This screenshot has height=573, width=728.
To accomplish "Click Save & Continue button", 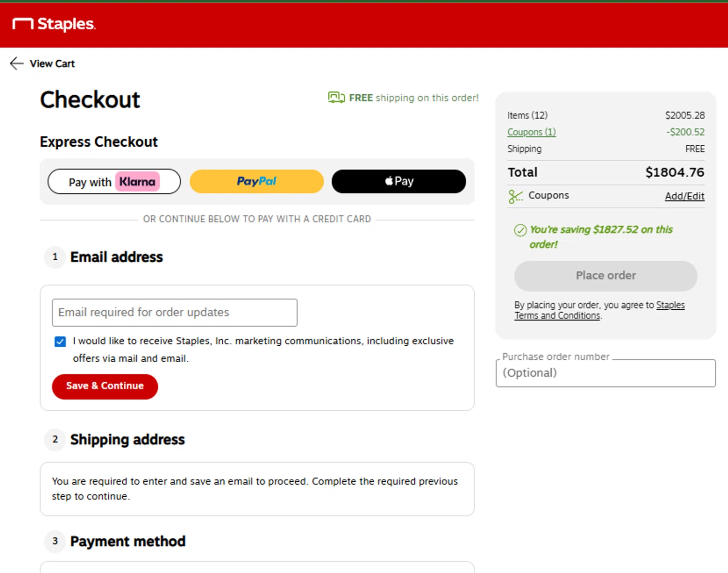I will [x=105, y=387].
